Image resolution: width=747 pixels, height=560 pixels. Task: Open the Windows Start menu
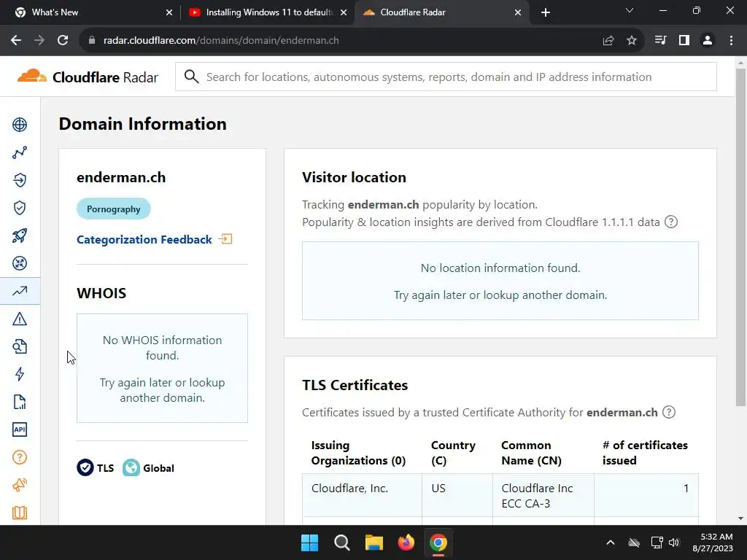pos(309,542)
